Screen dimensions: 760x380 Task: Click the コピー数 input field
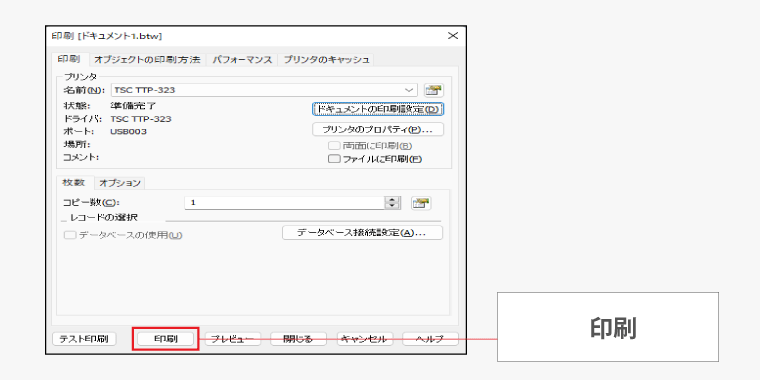(x=285, y=203)
